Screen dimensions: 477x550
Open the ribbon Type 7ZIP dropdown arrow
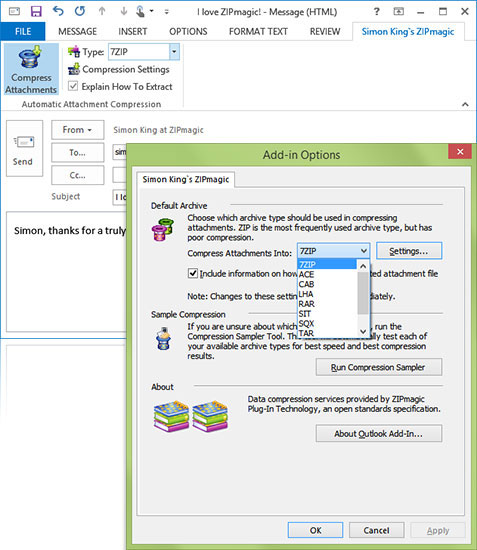(174, 52)
